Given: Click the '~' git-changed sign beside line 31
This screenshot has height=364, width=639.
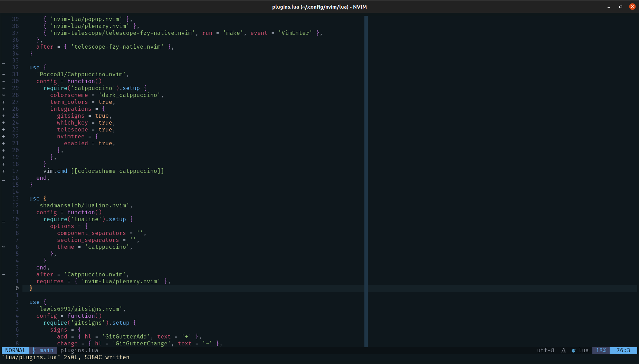Looking at the screenshot, I should (x=3, y=74).
